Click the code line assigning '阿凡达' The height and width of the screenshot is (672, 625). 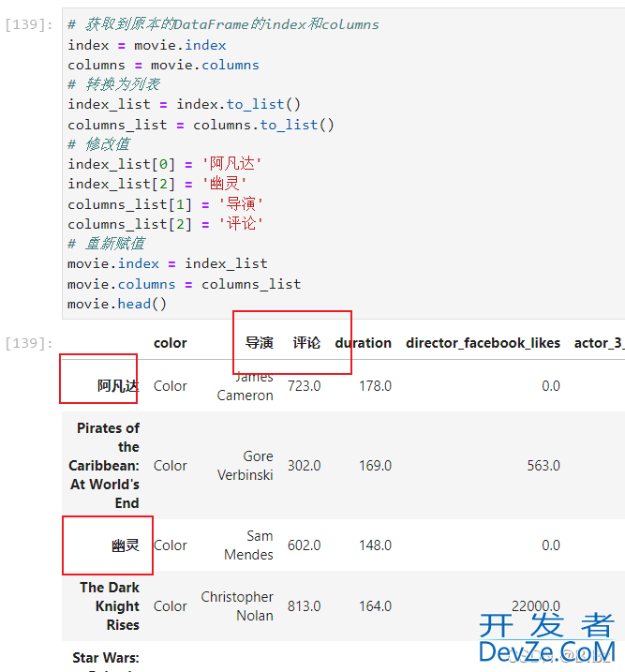coord(165,164)
